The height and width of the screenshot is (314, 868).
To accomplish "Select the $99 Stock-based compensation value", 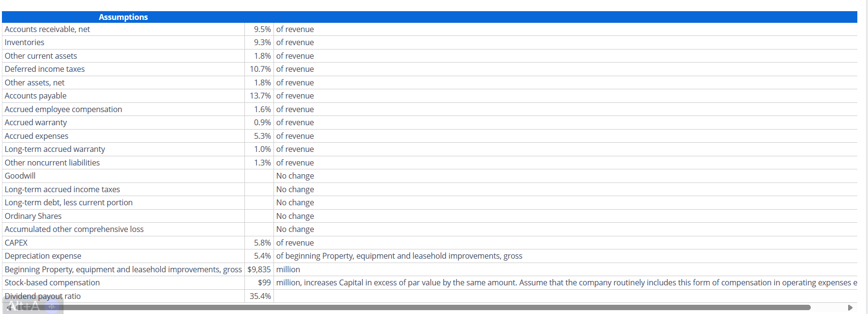I will pyautogui.click(x=259, y=282).
